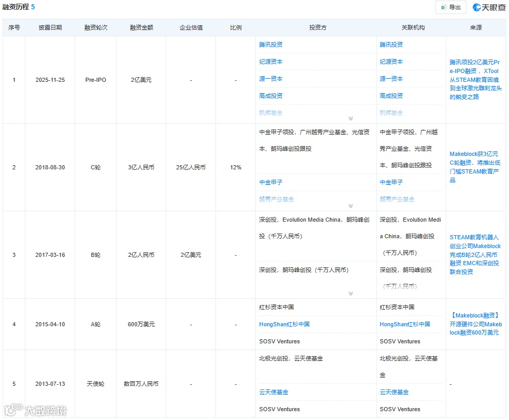This screenshot has width=509, height=420.
Task: Select date cell 2017-03-16
Action: (50, 255)
